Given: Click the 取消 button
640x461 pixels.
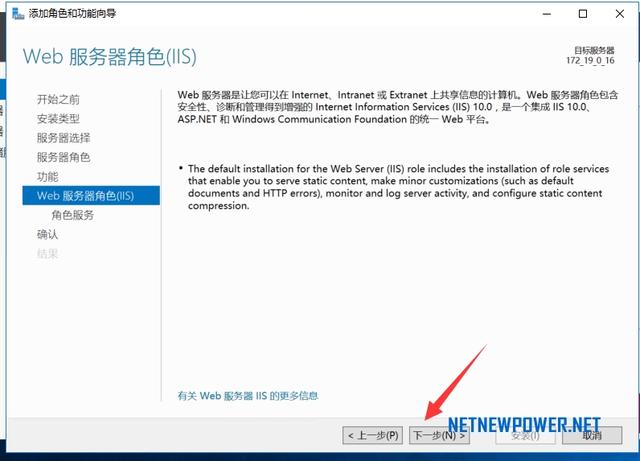Looking at the screenshot, I should (592, 435).
